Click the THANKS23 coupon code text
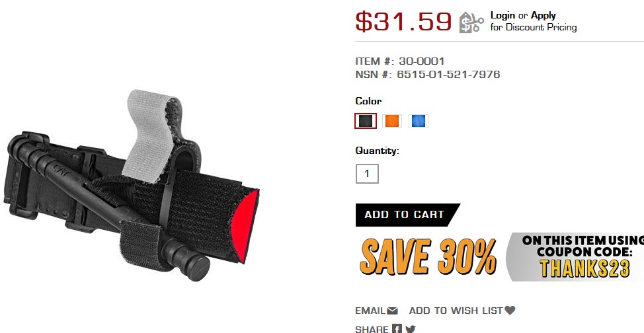The width and height of the screenshot is (644, 333). (x=585, y=268)
